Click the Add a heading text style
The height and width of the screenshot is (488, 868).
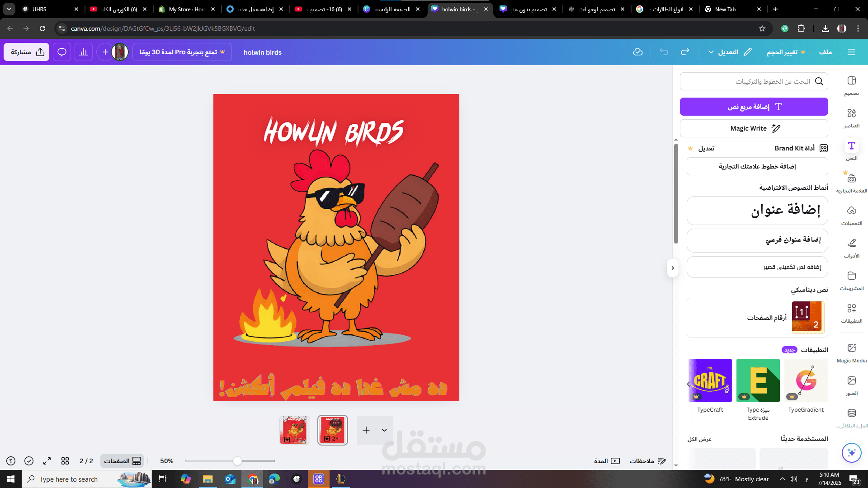pyautogui.click(x=757, y=211)
